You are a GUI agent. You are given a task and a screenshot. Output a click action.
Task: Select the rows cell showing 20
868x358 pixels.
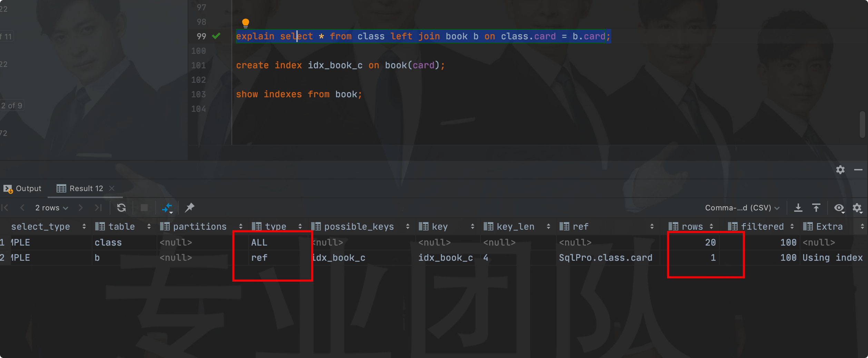pyautogui.click(x=690, y=242)
